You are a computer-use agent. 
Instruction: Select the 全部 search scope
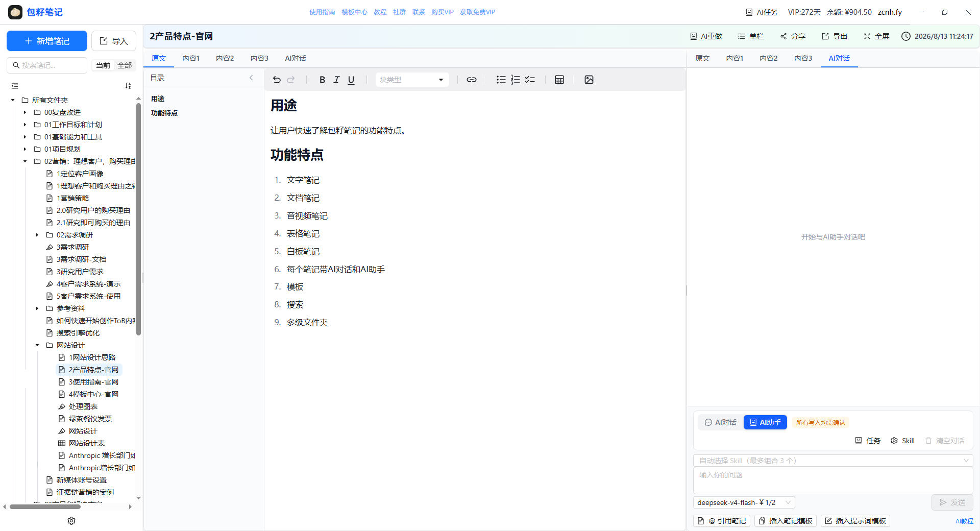125,65
